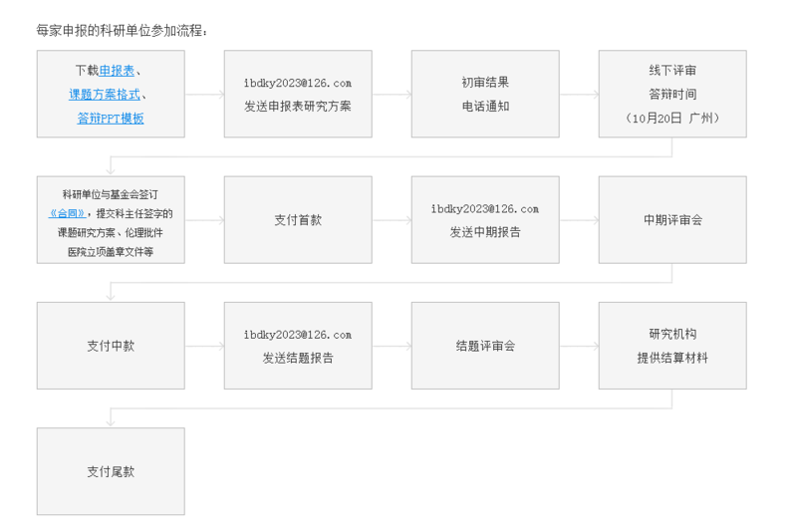
Task: Click the 10月20日 广州 date text
Action: 672,118
